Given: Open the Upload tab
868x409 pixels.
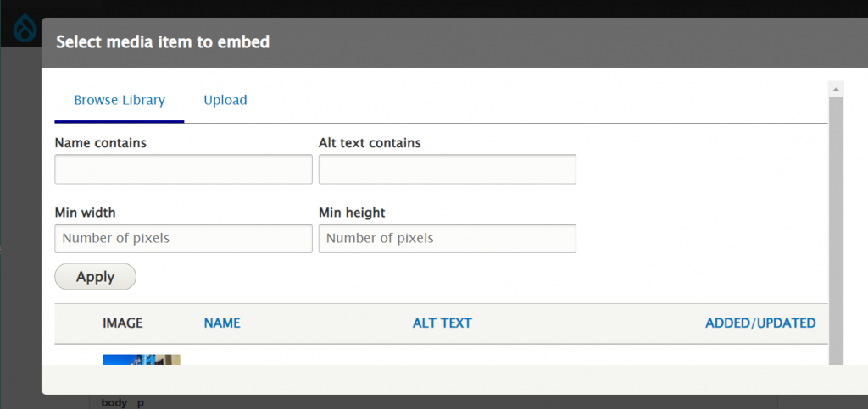Looking at the screenshot, I should coord(225,100).
